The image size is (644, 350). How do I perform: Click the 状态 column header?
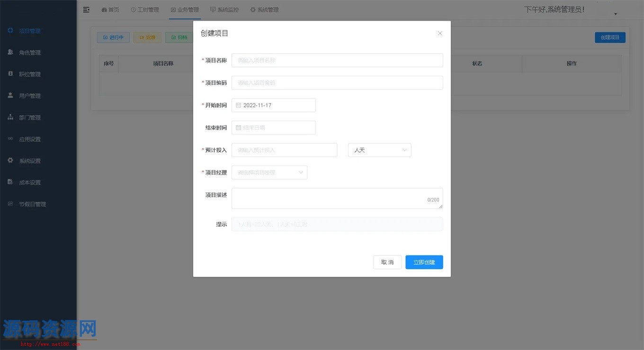(x=477, y=63)
